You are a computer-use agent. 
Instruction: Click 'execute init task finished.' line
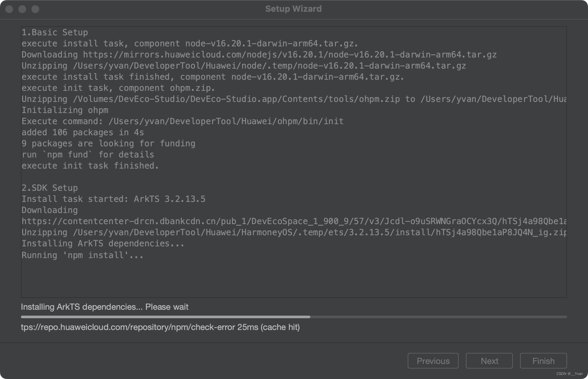pos(90,166)
